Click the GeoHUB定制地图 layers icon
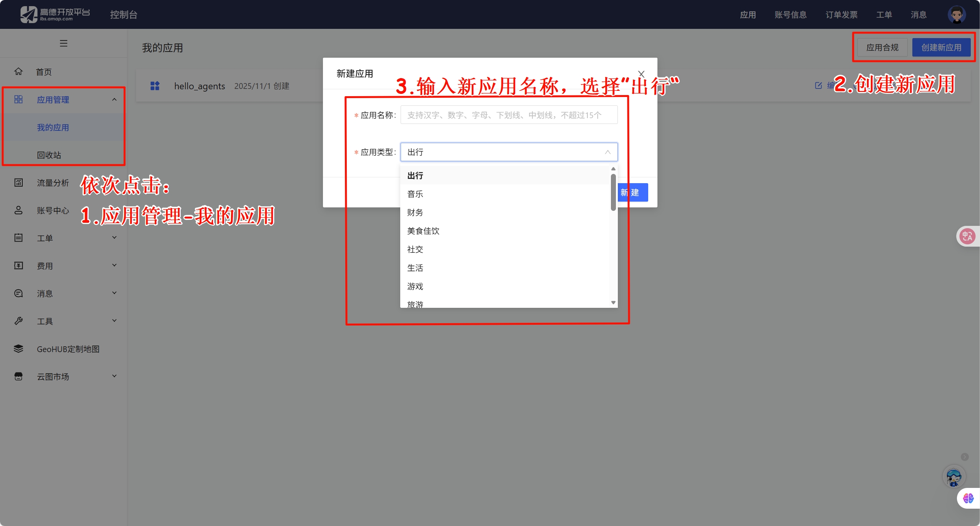 [x=18, y=349]
